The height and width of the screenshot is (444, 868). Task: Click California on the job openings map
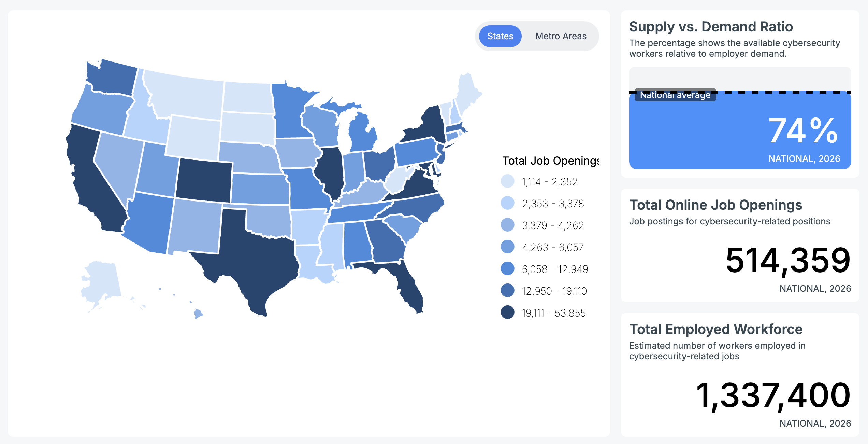(x=92, y=184)
